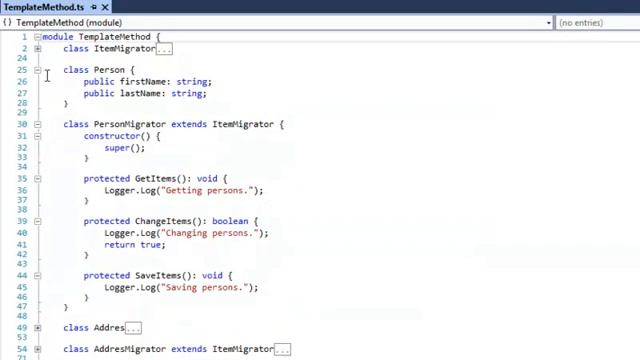Close the TemplateMethod.ts tab
The width and height of the screenshot is (640, 360).
click(105, 7)
